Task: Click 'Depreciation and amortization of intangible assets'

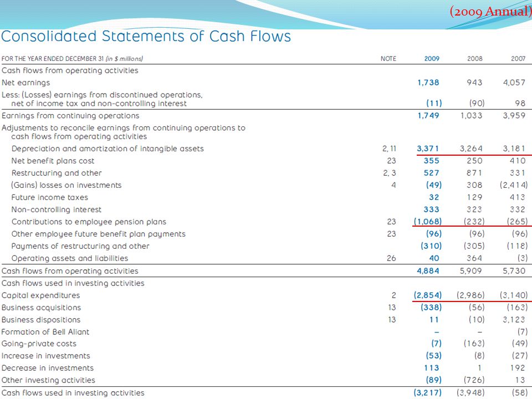Action: pyautogui.click(x=108, y=149)
